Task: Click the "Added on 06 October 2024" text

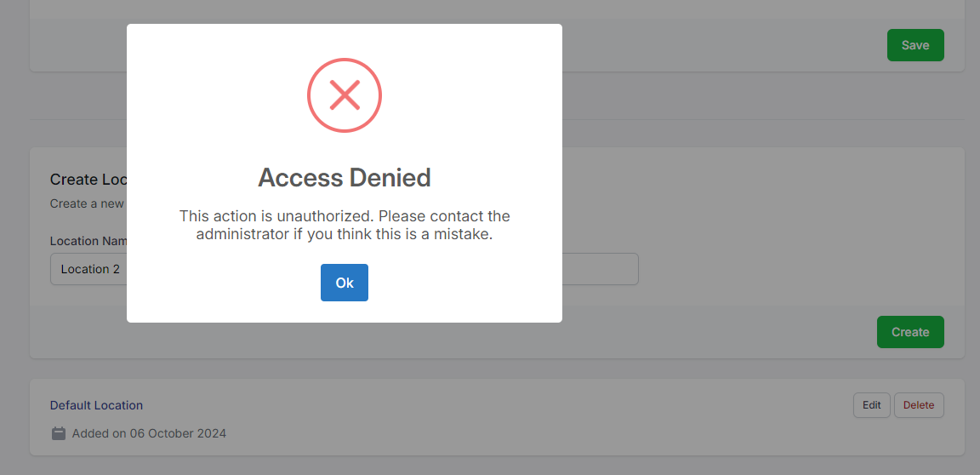Action: (x=149, y=433)
